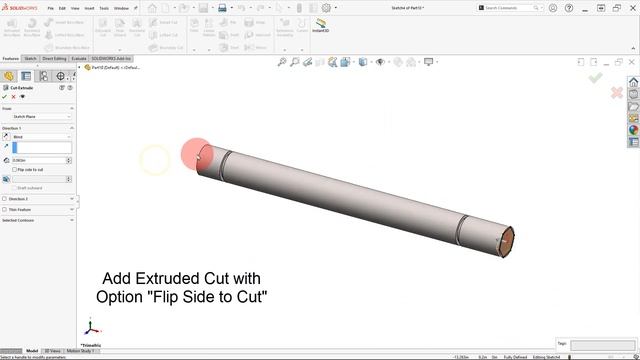Open the FeatureManager design tree tab

9,76
